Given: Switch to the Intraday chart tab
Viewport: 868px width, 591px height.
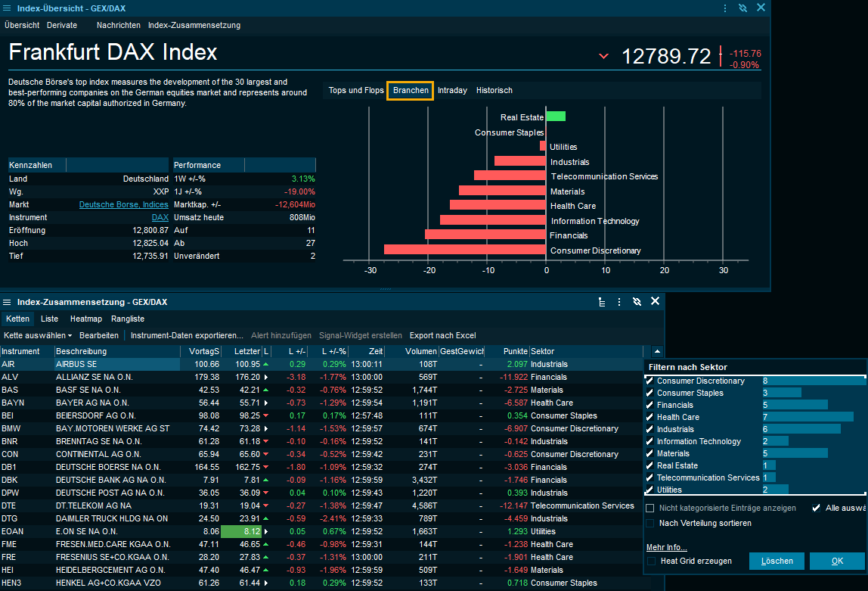Looking at the screenshot, I should [x=452, y=91].
